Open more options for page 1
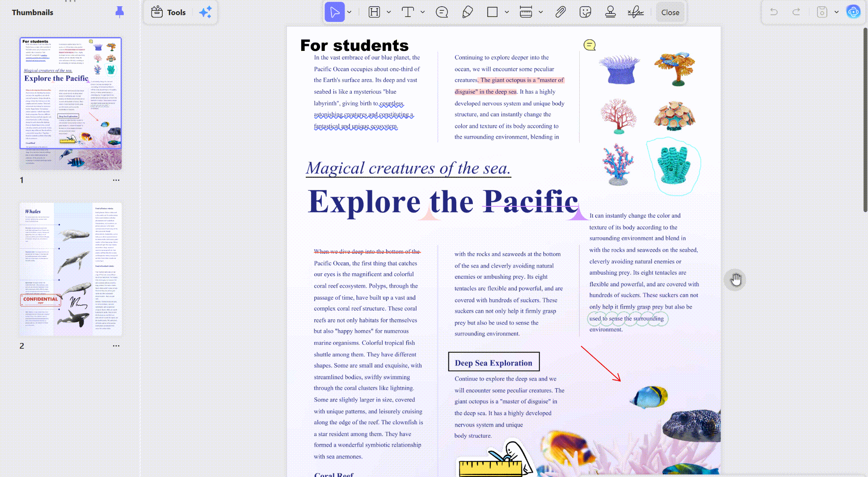 pyautogui.click(x=116, y=180)
